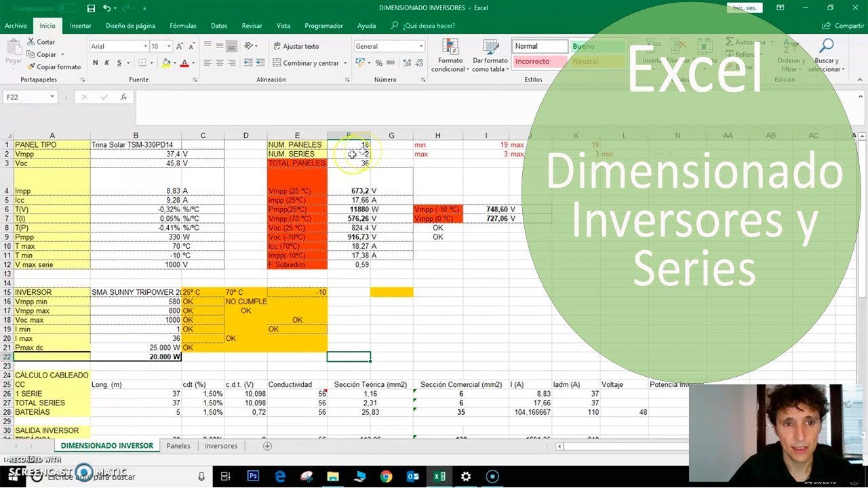Toggle underline (S) formatting
This screenshot has width=868, height=488.
(119, 63)
